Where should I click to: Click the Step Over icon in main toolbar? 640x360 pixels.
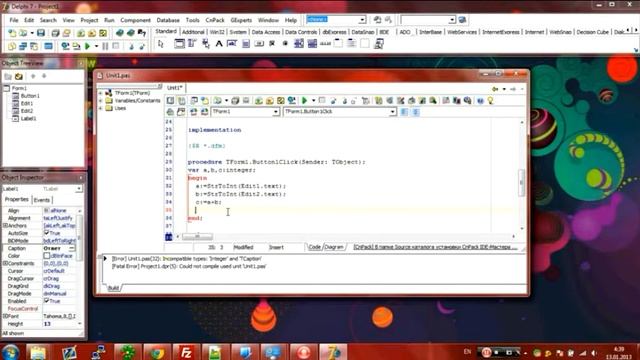pos(142,46)
